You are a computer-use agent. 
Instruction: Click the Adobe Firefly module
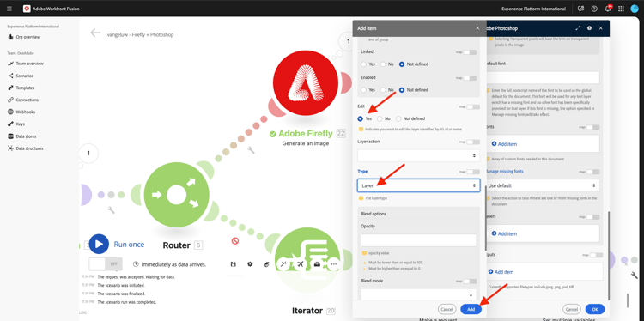306,83
